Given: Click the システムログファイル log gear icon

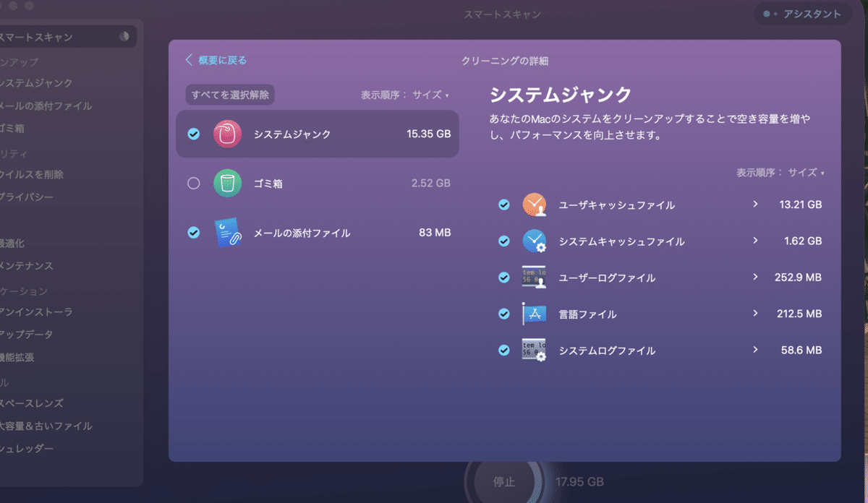Looking at the screenshot, I should [534, 351].
